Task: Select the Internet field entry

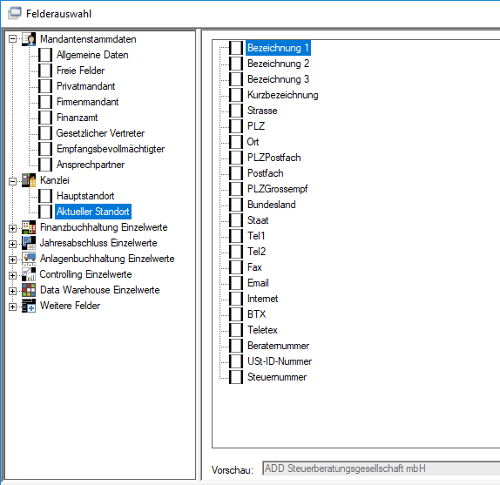Action: 262,299
